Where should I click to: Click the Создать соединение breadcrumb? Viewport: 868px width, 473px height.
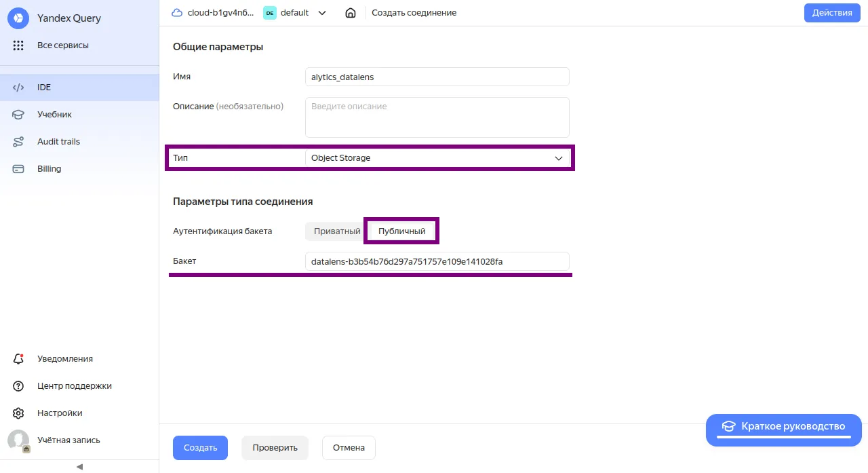414,13
